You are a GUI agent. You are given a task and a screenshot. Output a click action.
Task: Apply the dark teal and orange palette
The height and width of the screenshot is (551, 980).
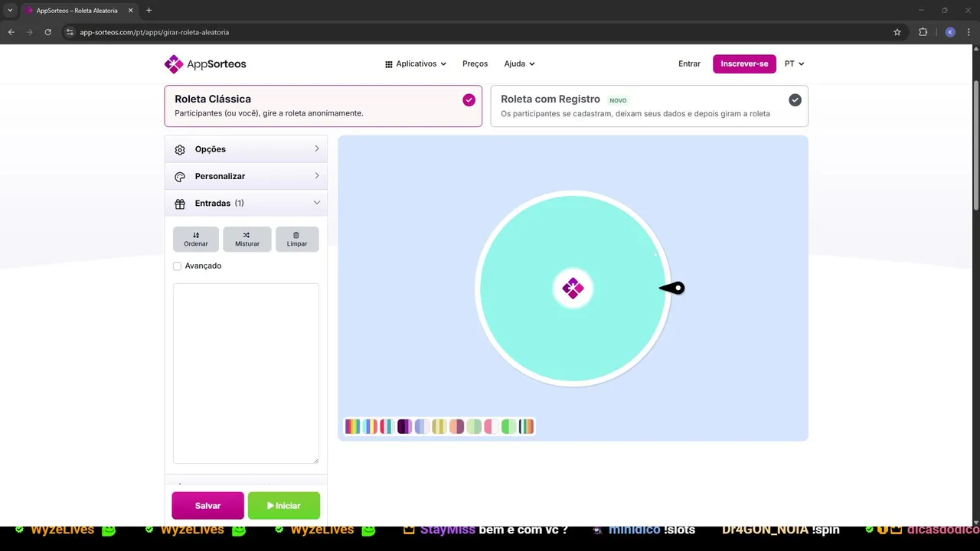click(x=527, y=427)
